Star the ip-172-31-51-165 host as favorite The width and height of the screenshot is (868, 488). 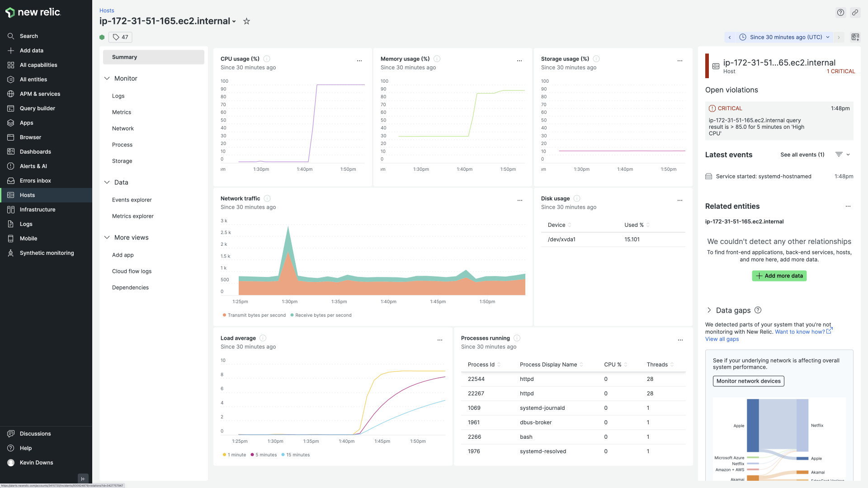coord(246,21)
